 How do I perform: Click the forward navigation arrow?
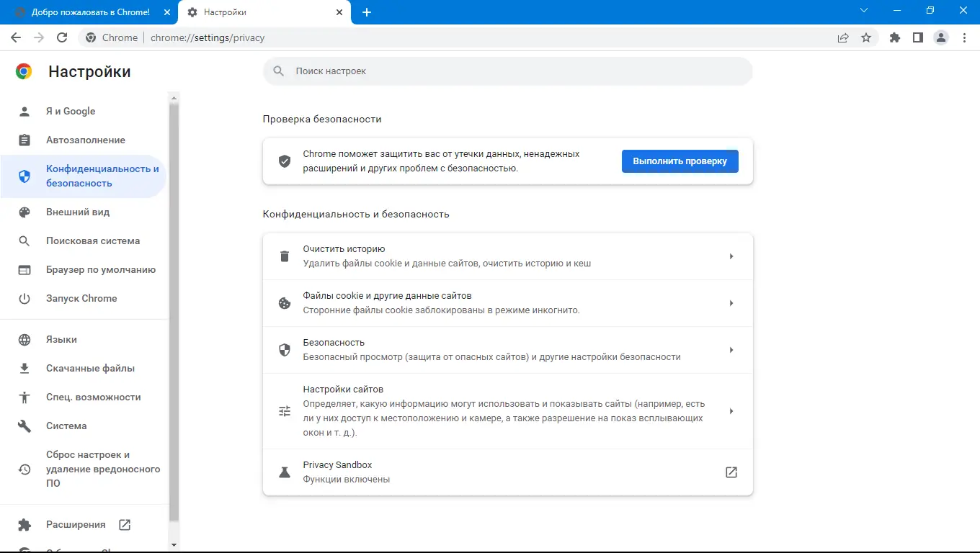click(39, 37)
